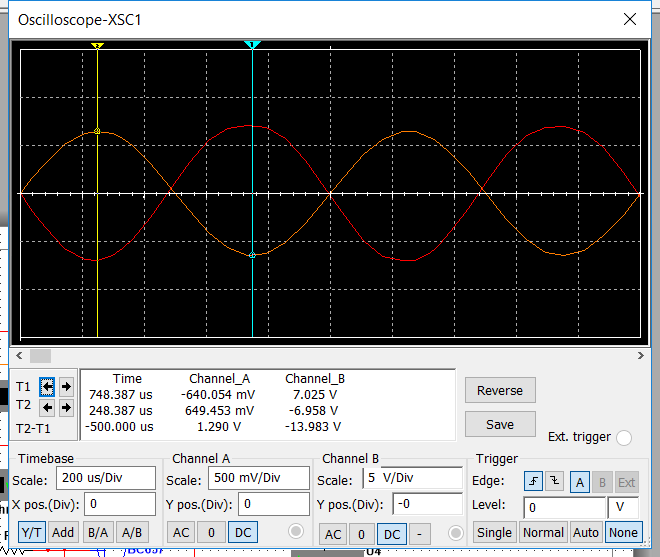Viewport: 660px width, 557px height.
Task: Click the Ext. trigger terminal circle
Action: [624, 437]
